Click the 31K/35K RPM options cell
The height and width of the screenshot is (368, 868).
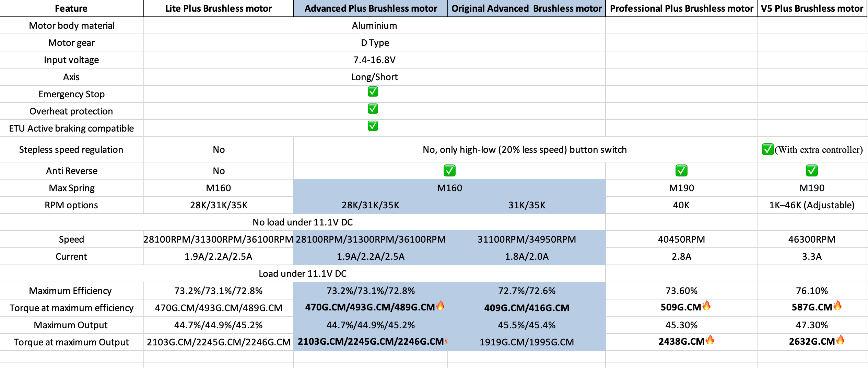[x=527, y=205]
